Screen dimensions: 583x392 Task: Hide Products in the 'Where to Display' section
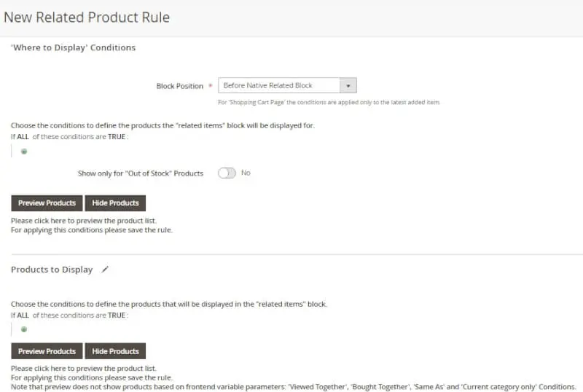click(115, 203)
